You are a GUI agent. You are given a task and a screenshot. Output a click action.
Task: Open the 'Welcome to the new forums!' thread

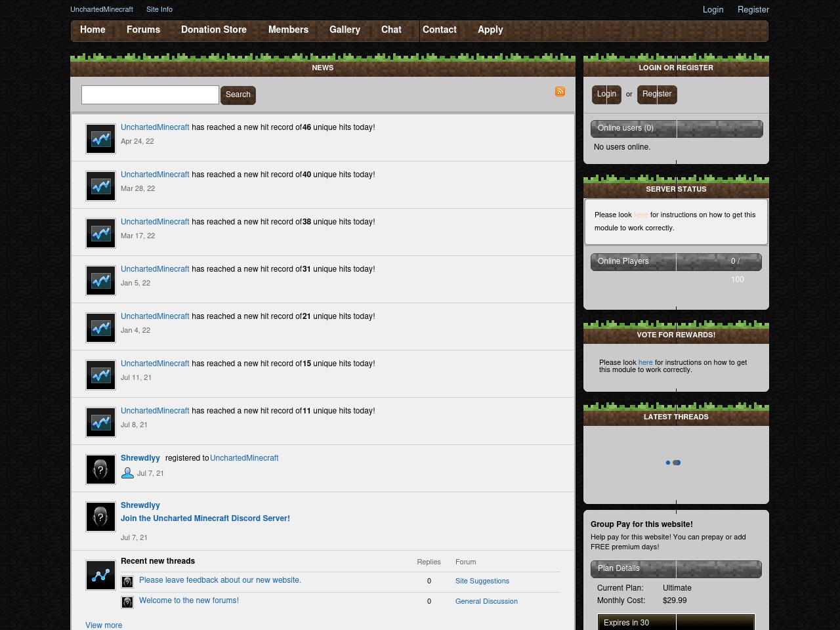coord(189,600)
